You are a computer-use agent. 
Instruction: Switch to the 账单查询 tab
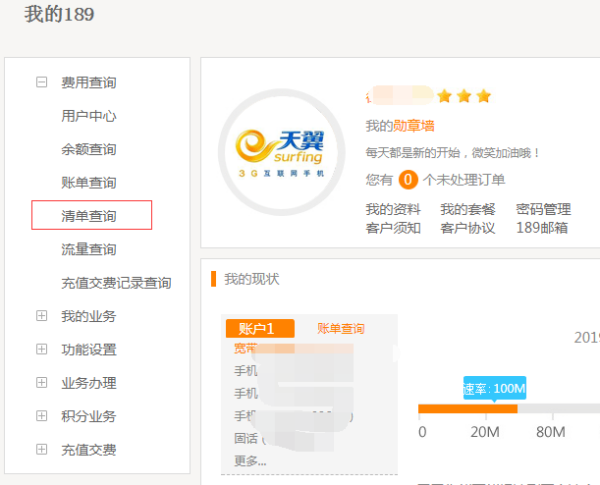coord(341,329)
